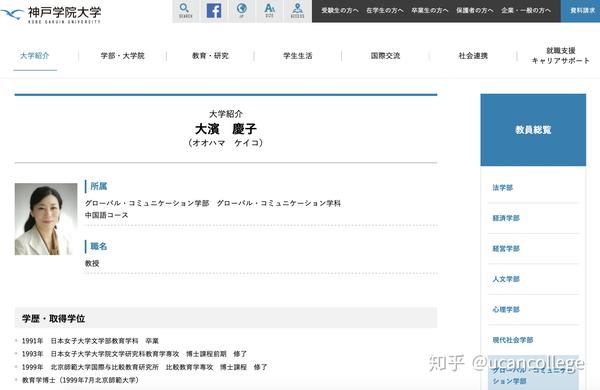Viewport: 600px width, 390px height.
Task: Click the 資料請求 button
Action: (580, 11)
